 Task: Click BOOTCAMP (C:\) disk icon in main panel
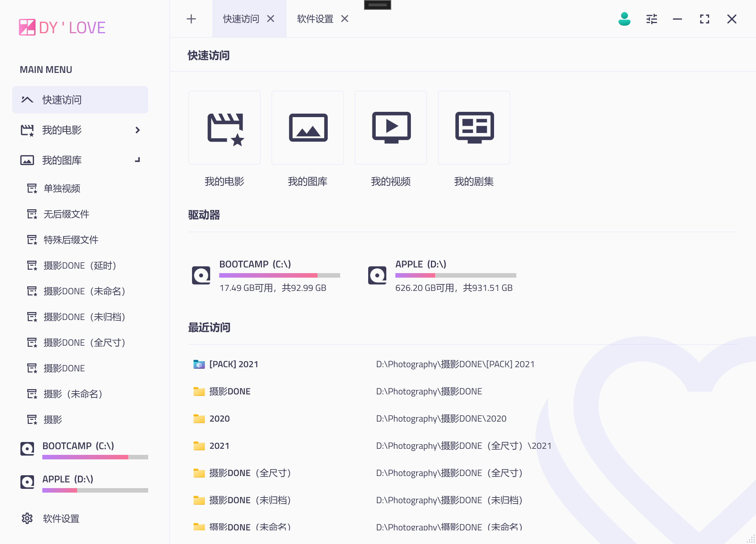point(201,275)
